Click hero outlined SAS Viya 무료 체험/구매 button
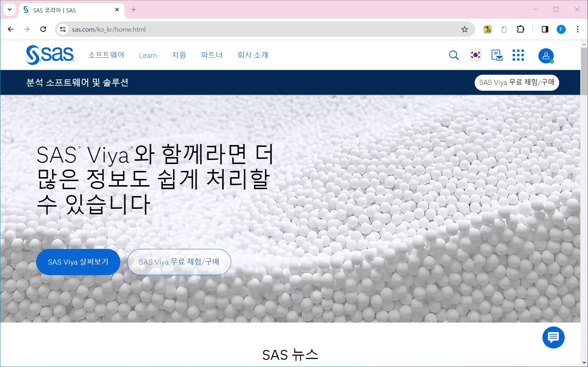The width and height of the screenshot is (588, 367). [x=179, y=262]
